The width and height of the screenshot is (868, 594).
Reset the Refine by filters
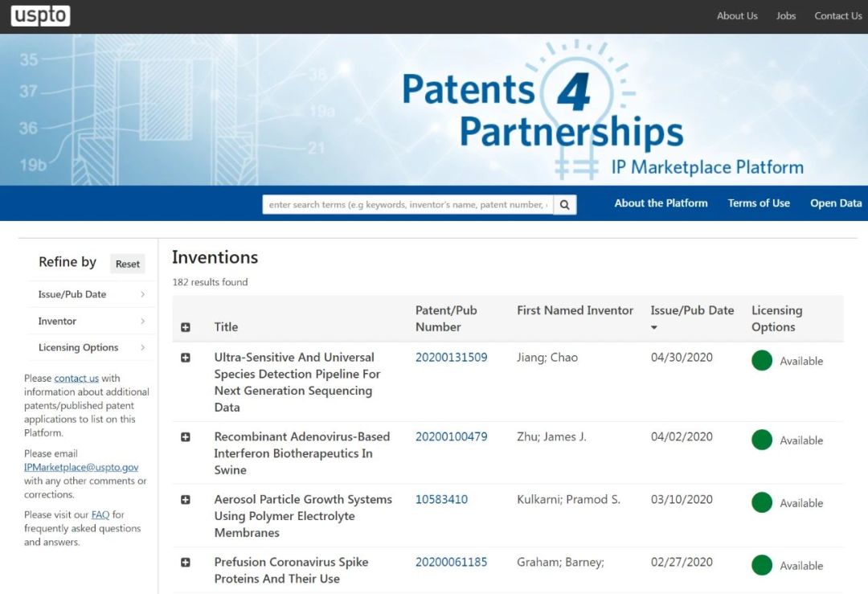click(127, 264)
